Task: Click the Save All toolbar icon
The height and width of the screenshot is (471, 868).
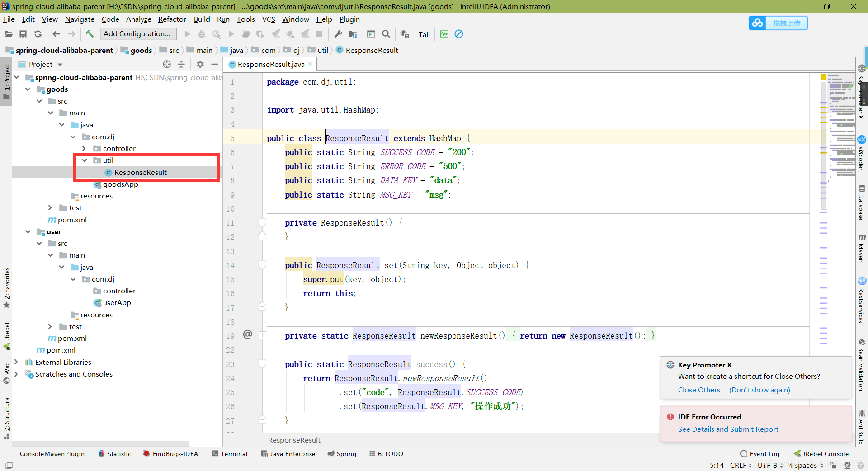Action: pos(23,34)
